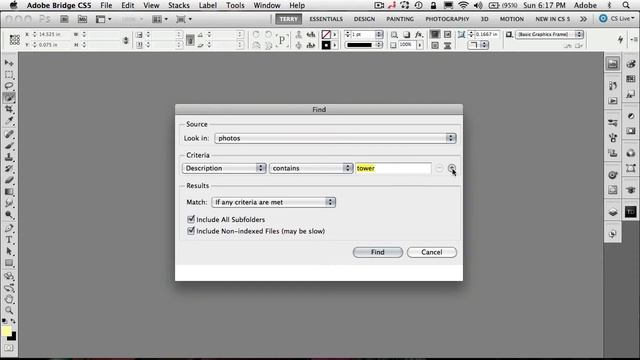Open the File menu
The width and height of the screenshot is (640, 360).
pos(106,5)
